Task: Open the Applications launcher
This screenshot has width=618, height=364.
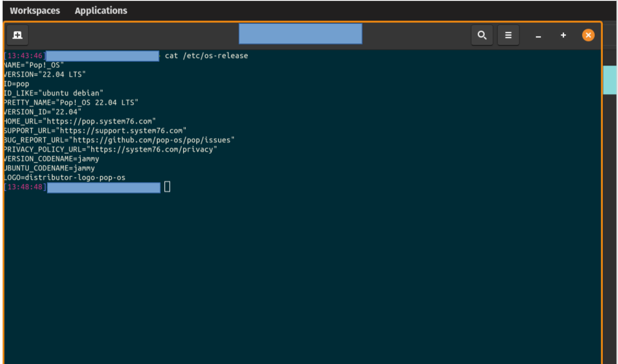Action: tap(101, 11)
